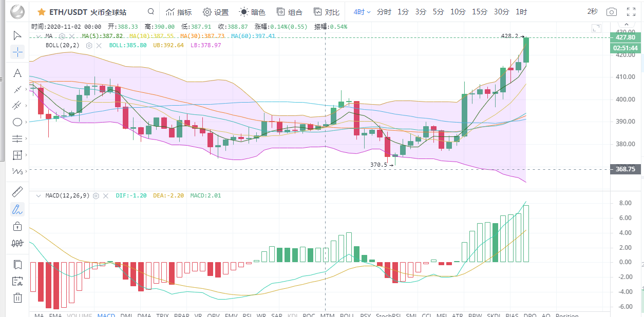This screenshot has width=644, height=317.
Task: Enter fullscreen mode using the expand icon
Action: pos(632,12)
